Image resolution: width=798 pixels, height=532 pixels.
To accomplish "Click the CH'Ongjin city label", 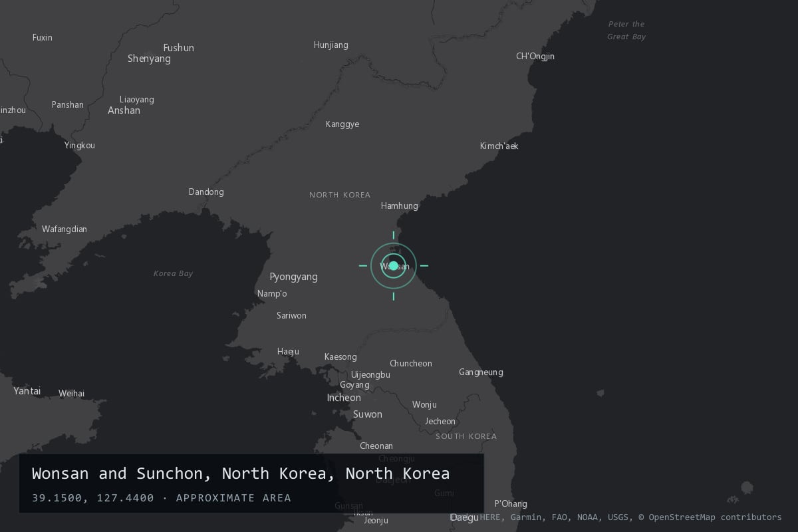I will 535,57.
